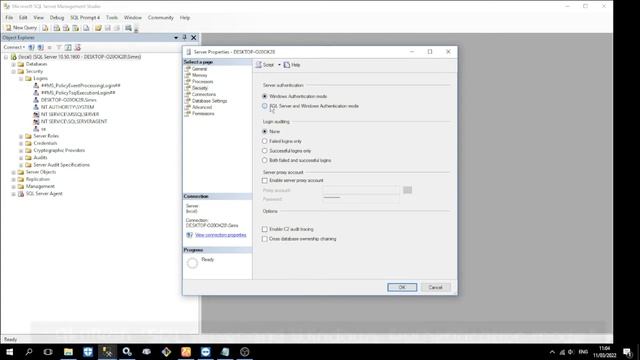Open the Connect dropdown in Object Explorer

(14, 47)
